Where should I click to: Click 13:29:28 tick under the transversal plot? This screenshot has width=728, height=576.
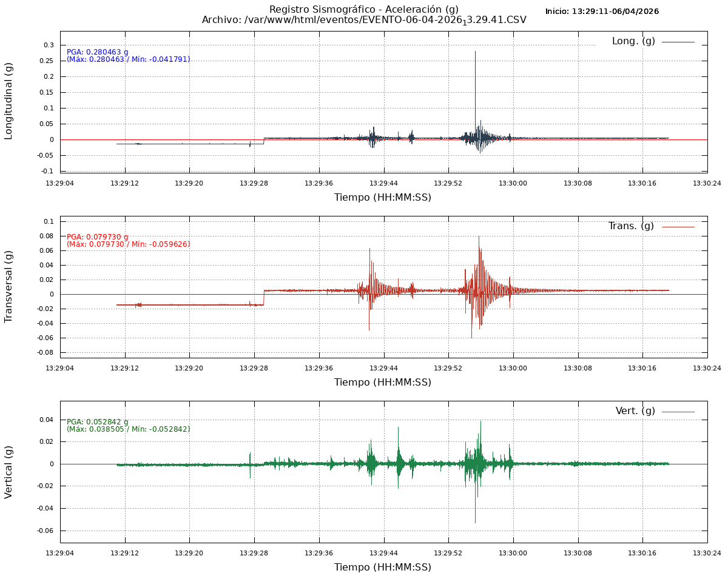point(254,368)
